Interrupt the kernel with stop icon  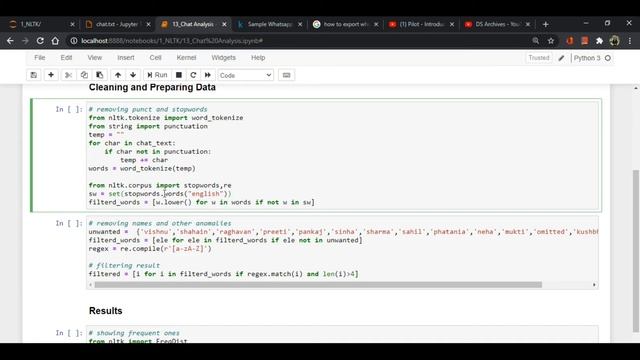click(179, 75)
